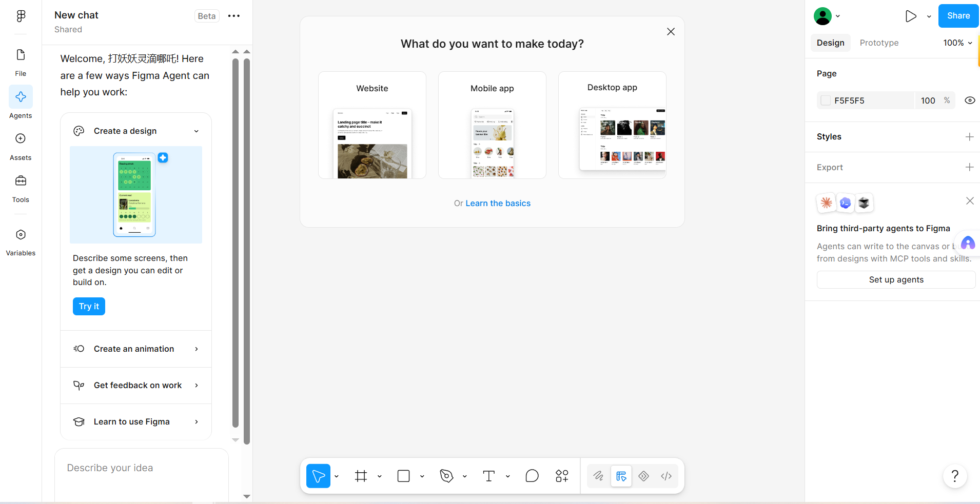Add an export setting with the plus icon
The height and width of the screenshot is (504, 980).
[969, 167]
